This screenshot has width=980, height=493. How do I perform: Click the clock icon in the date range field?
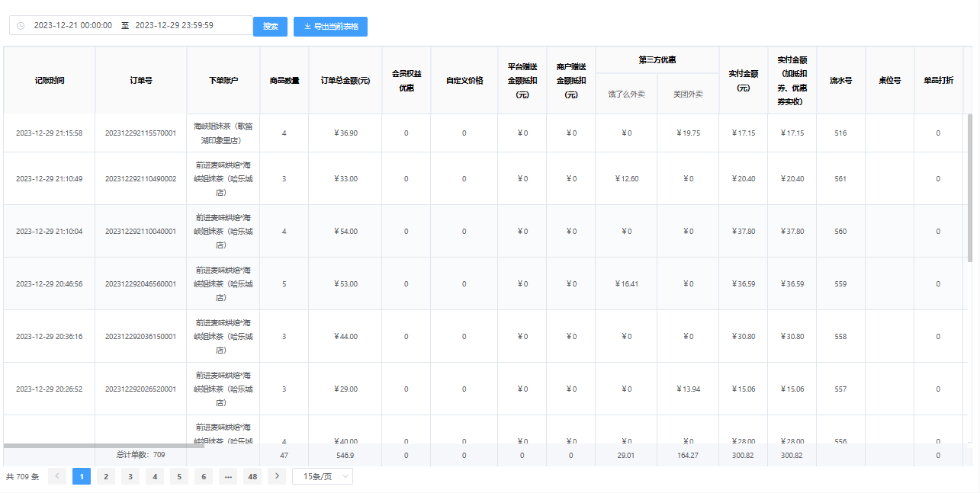21,25
